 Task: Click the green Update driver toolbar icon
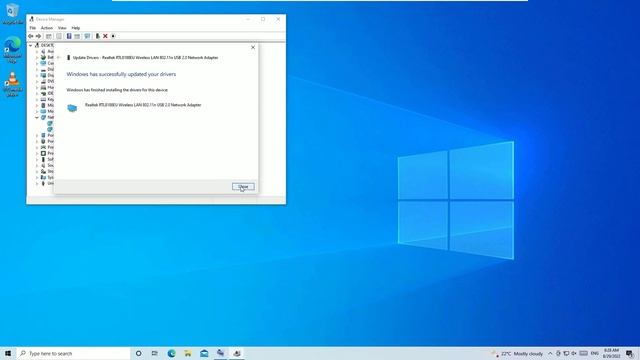point(97,36)
